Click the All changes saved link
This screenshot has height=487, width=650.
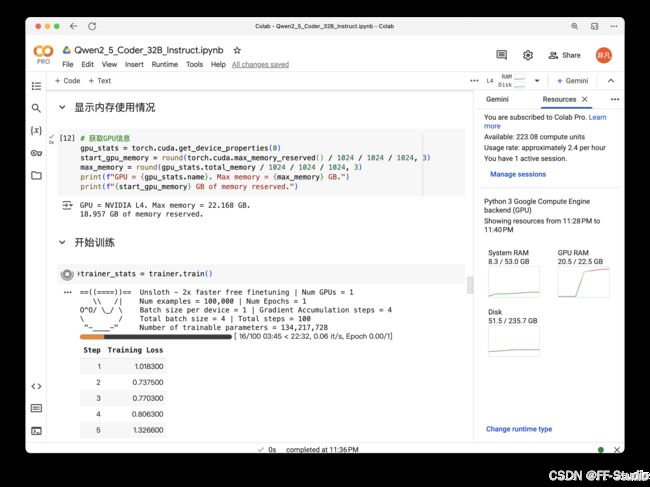[x=260, y=65]
